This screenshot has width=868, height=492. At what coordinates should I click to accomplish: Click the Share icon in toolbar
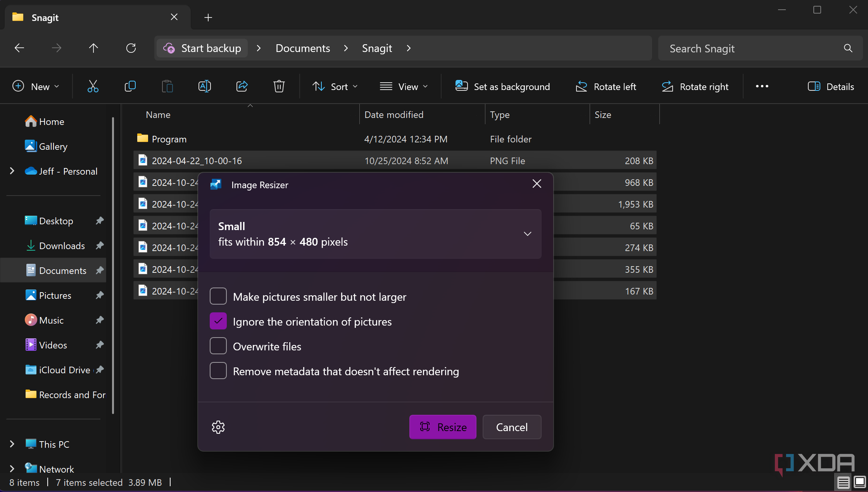pyautogui.click(x=242, y=86)
